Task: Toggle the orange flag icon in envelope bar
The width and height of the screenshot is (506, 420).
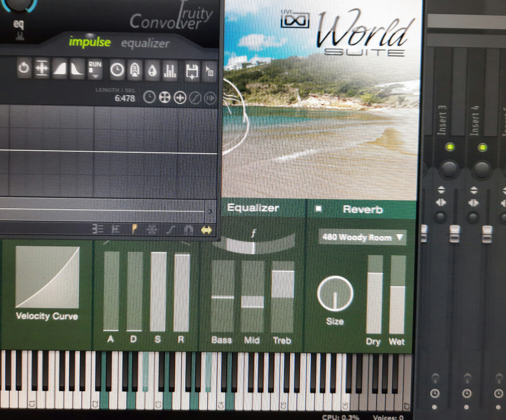Action: point(134,229)
